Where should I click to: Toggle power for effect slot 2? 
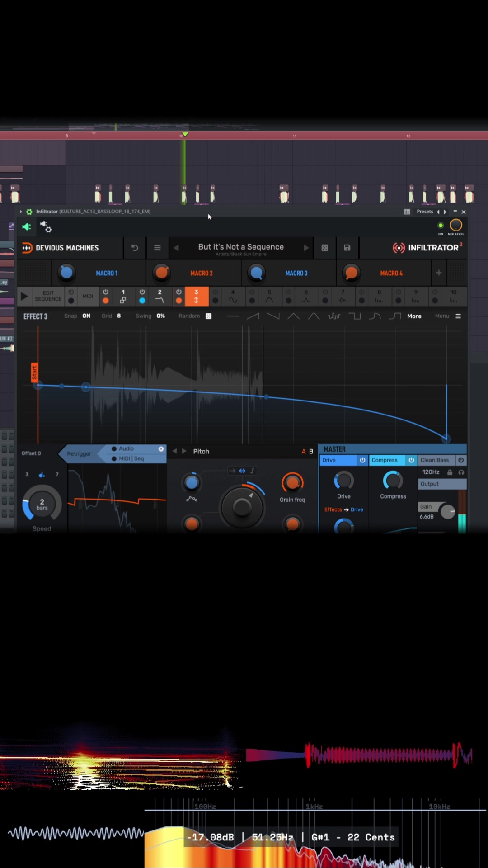(142, 292)
